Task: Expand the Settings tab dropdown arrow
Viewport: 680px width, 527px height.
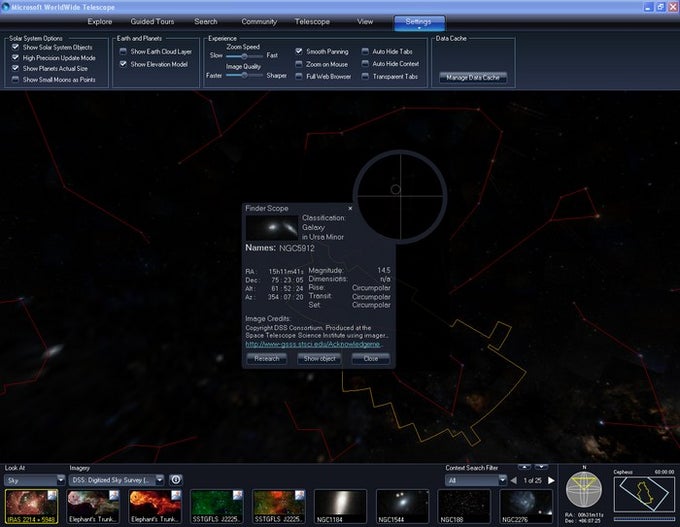Action: [419, 28]
